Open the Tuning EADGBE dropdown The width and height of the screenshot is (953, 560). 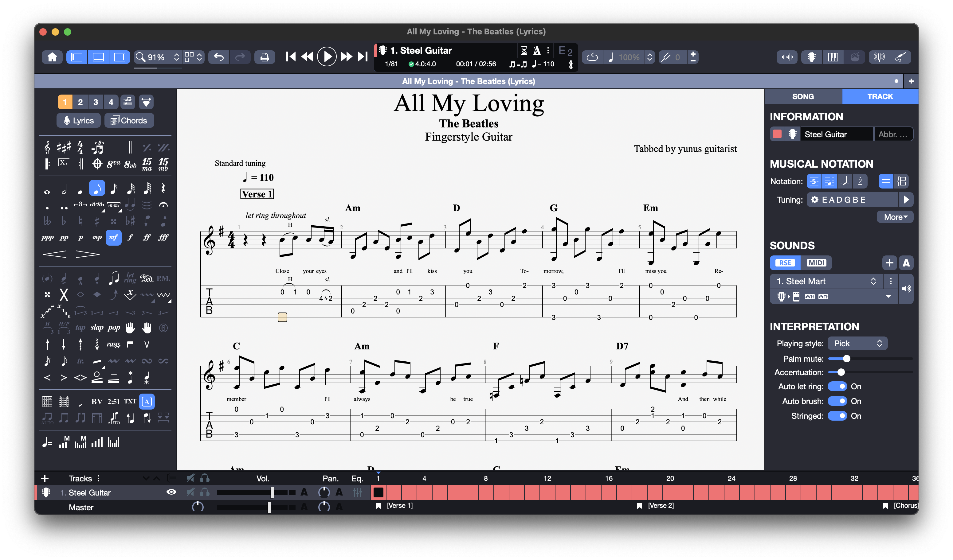click(x=853, y=200)
